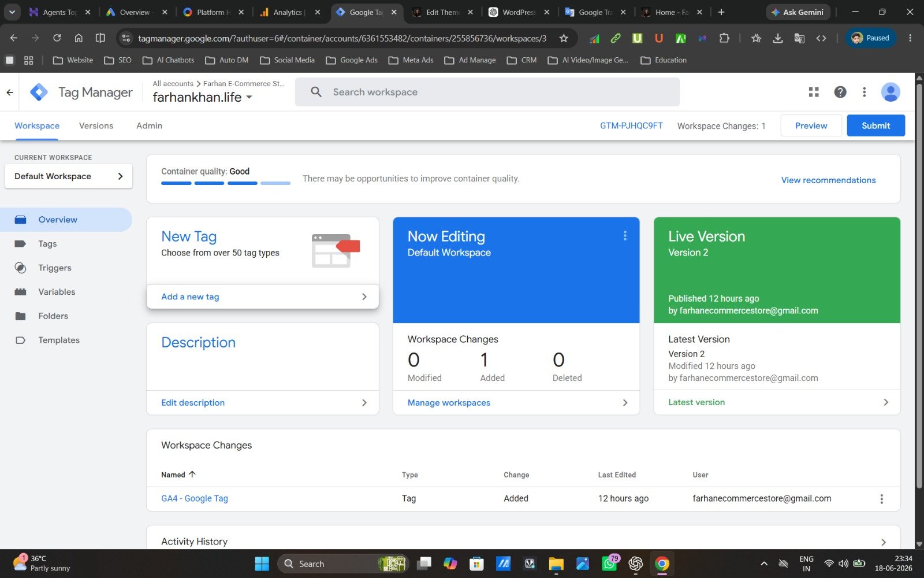This screenshot has width=924, height=578.
Task: Open ChatGPT taskbar icon
Action: tap(636, 564)
